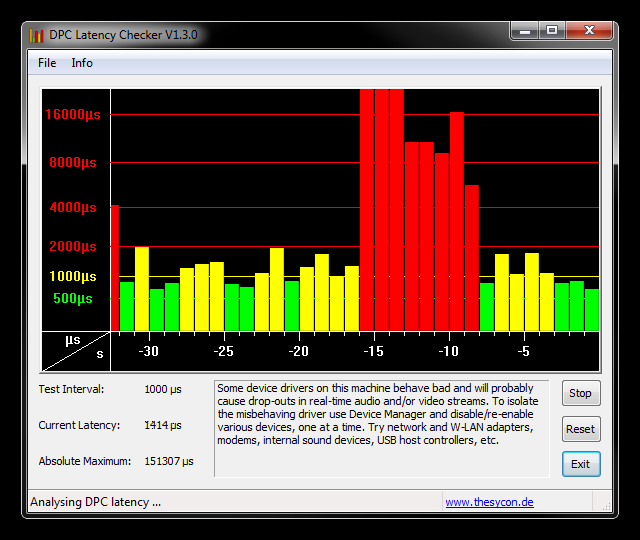Screen dimensions: 640x540
Task: Click the 8000µs axis label
Action: (73, 162)
